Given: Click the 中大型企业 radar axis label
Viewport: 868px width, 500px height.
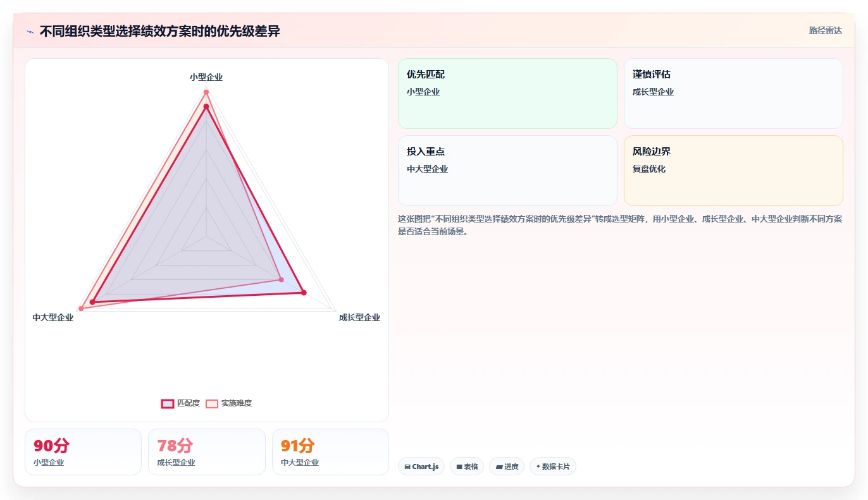Looking at the screenshot, I should pyautogui.click(x=53, y=317).
